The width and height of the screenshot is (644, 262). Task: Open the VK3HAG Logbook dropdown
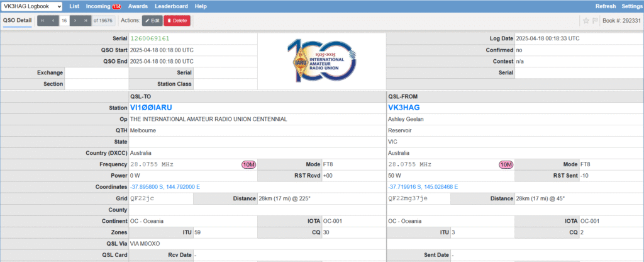tap(32, 6)
